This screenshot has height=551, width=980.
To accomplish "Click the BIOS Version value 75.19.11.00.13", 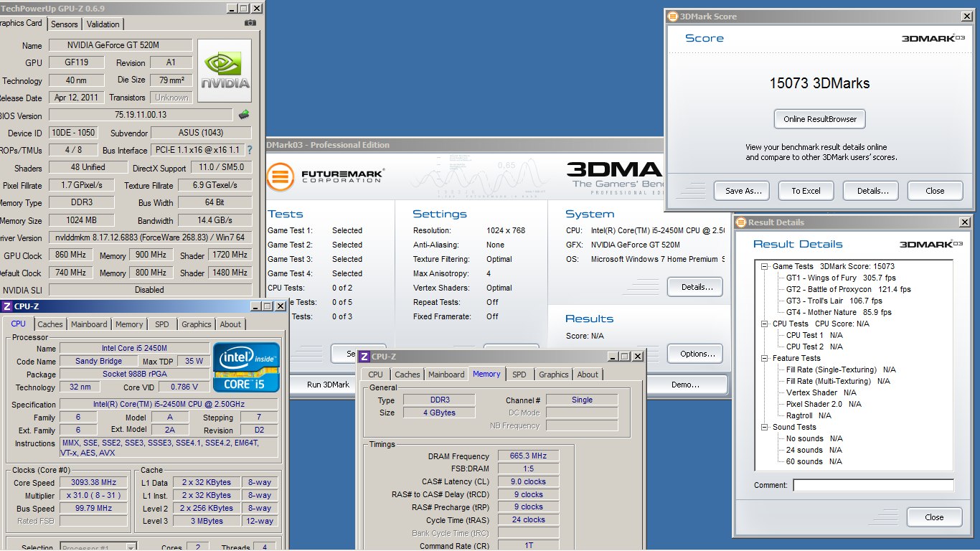I will tap(141, 115).
